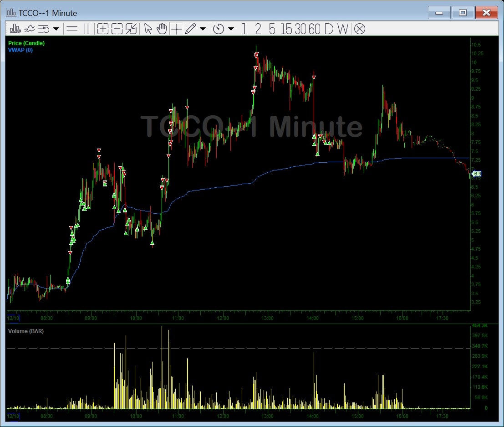The image size is (504, 427).
Task: Toggle the vertical parallel-bars tool
Action: pyautogui.click(x=86, y=29)
